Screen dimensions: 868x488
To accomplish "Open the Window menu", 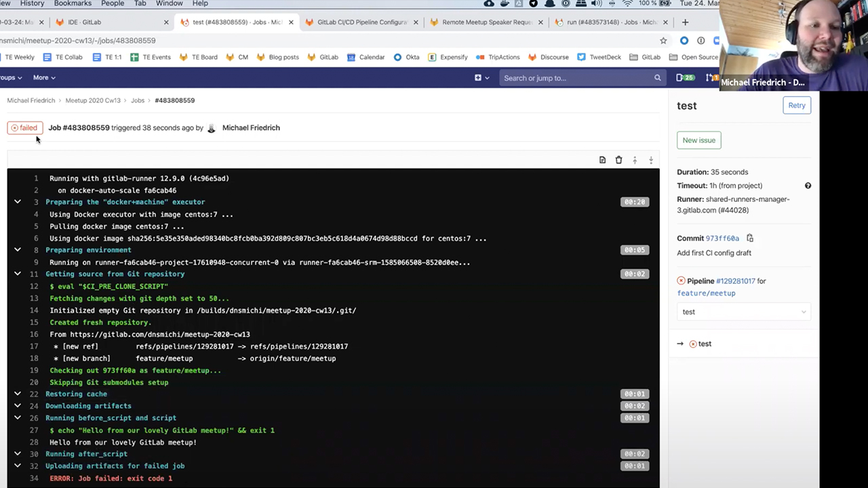I will 170,3.
